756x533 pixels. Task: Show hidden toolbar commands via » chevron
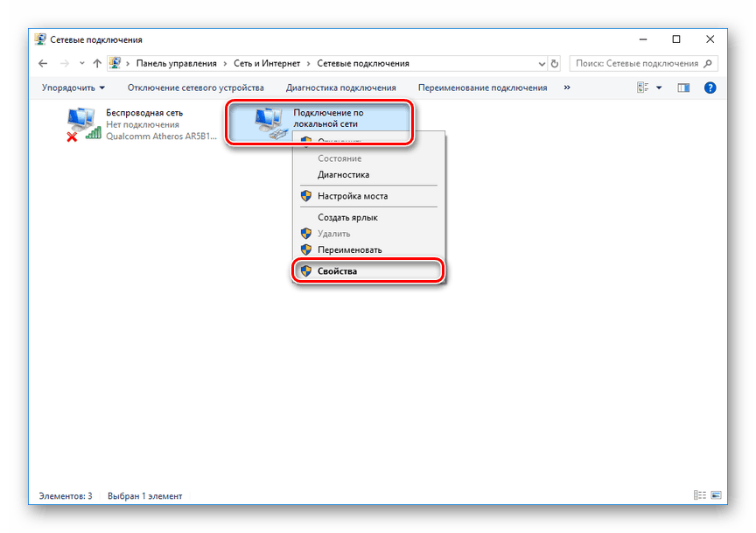(567, 88)
